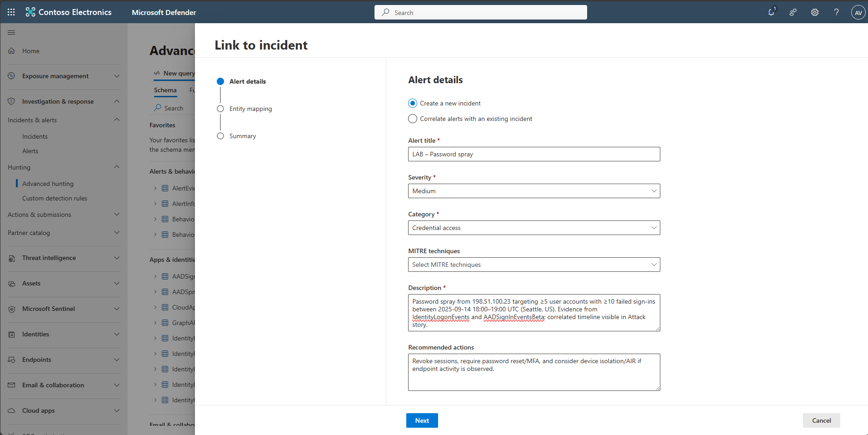Viewport: 868px width, 435px height.
Task: Expand the Endpoints section chevron
Action: (x=117, y=360)
